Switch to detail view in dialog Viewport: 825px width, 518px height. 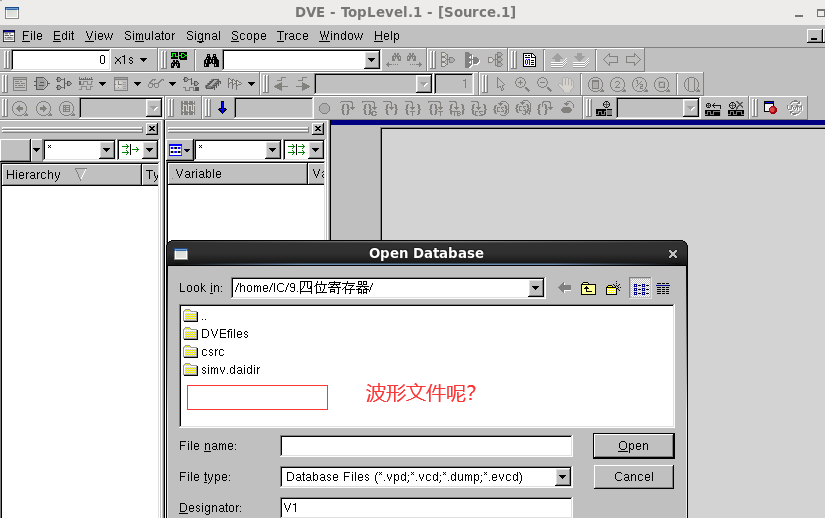tap(663, 289)
